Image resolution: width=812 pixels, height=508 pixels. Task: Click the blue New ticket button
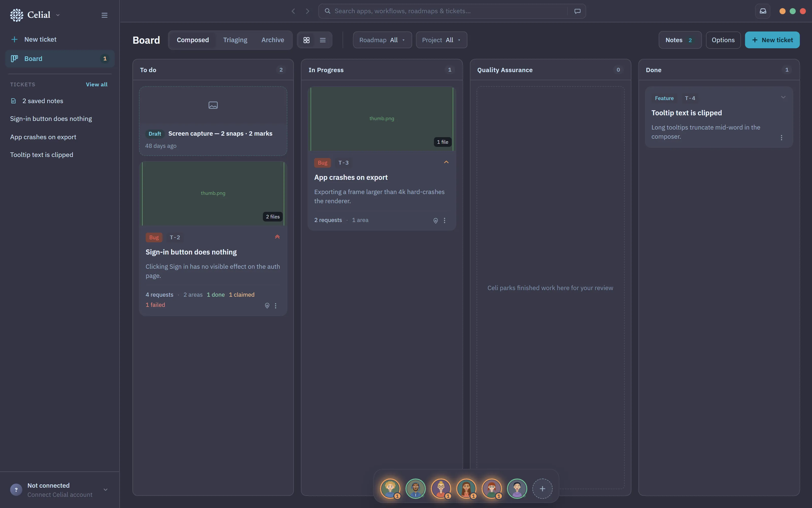pos(772,40)
